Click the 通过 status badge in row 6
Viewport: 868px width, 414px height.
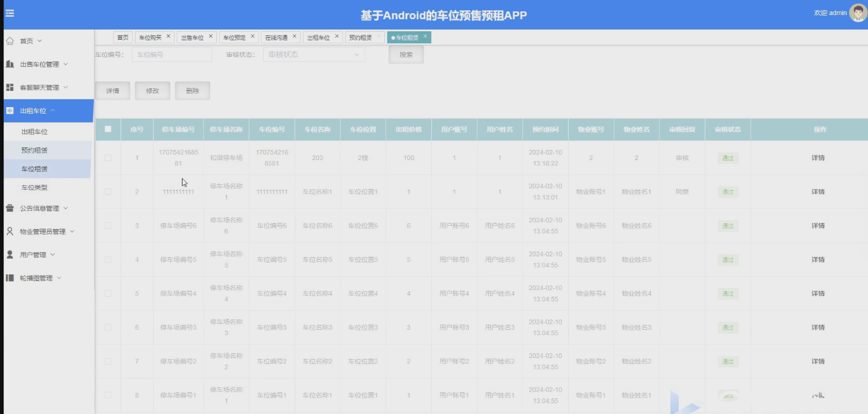[x=728, y=328]
